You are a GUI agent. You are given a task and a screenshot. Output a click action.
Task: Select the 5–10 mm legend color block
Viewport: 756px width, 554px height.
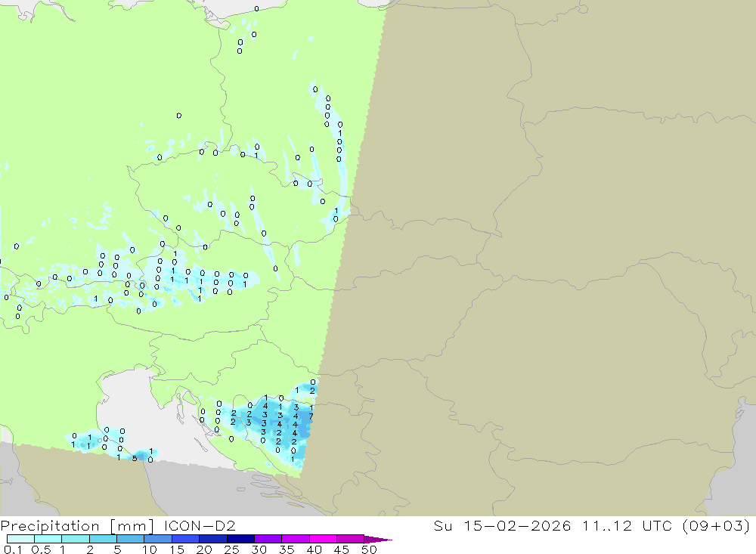coord(130,539)
